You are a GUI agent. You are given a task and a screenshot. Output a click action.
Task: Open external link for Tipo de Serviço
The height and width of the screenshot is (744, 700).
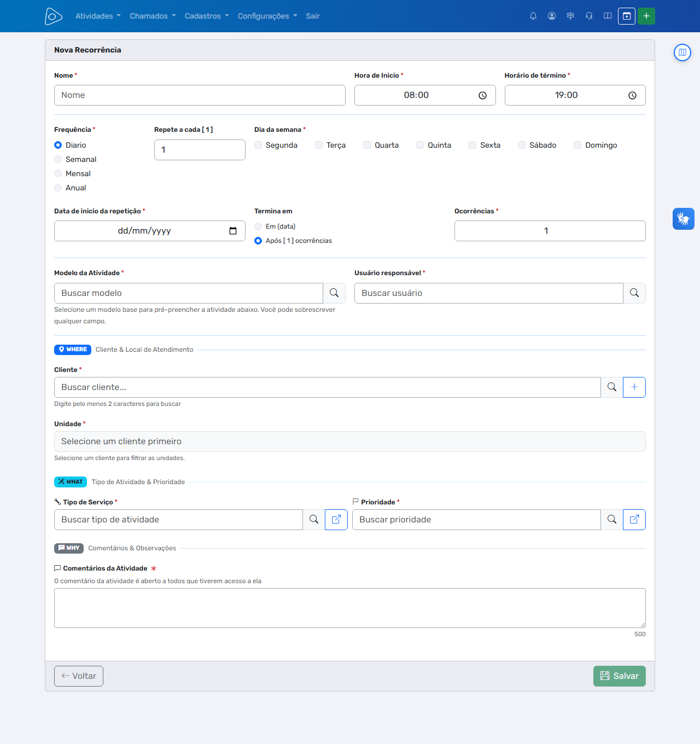click(x=336, y=520)
